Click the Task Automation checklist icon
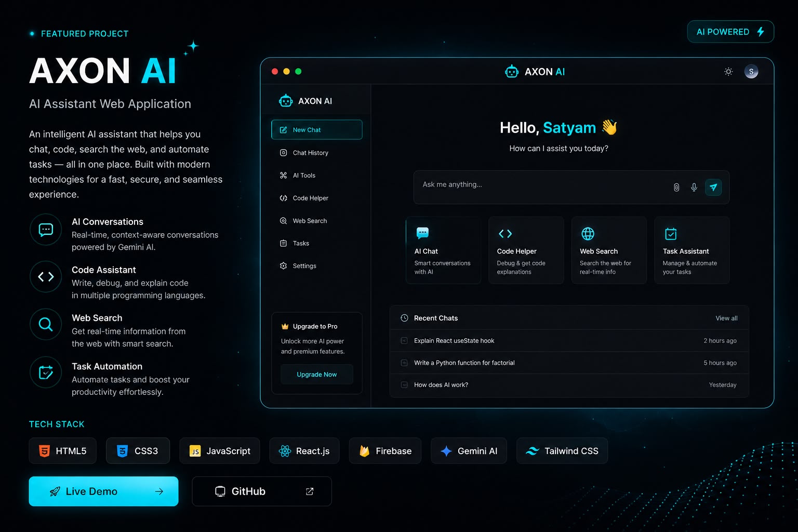 coord(46,372)
